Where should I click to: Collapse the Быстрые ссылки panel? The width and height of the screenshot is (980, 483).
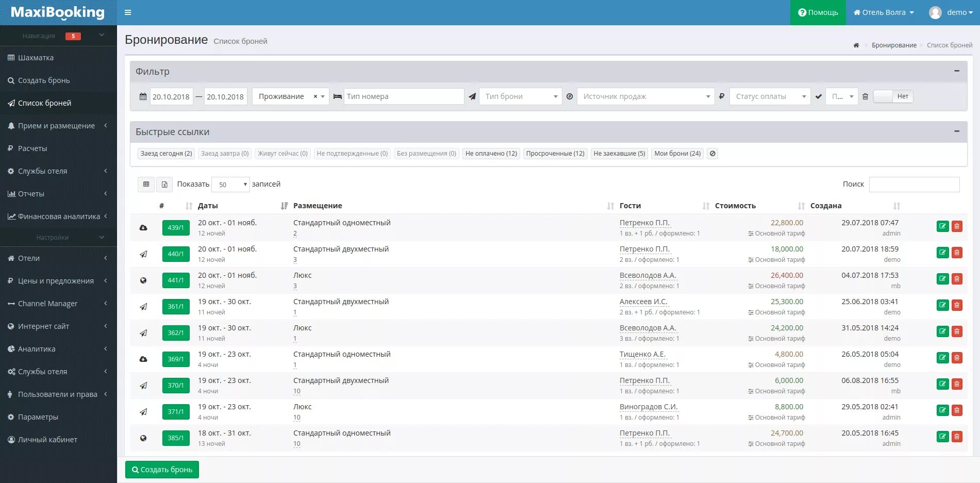point(957,131)
